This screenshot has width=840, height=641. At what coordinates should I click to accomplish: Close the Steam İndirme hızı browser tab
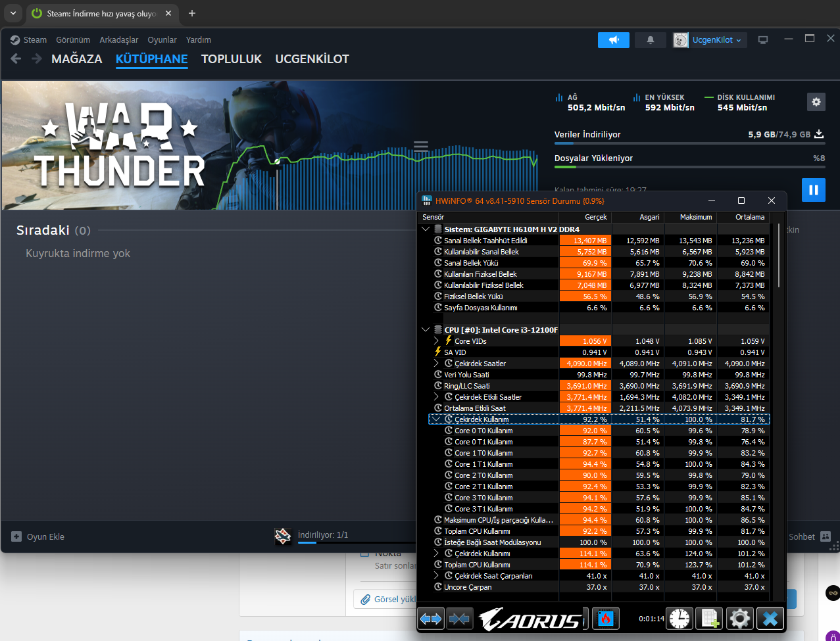[x=168, y=13]
